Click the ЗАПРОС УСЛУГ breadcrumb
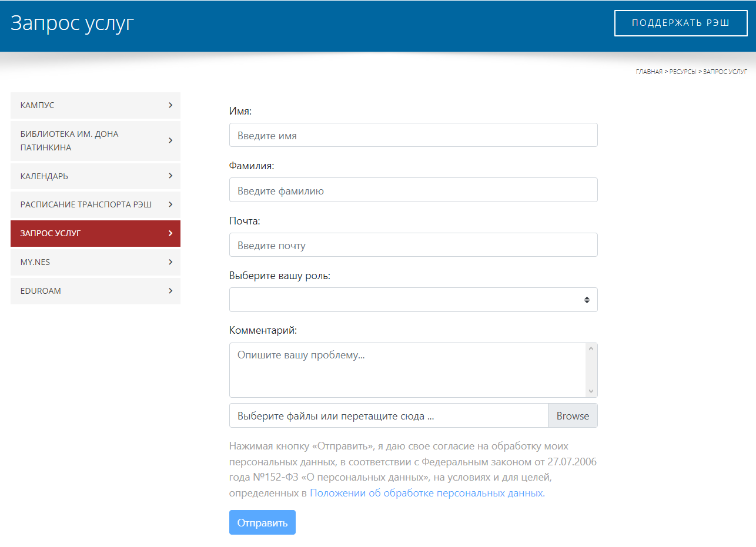This screenshot has height=547, width=756. [x=725, y=72]
